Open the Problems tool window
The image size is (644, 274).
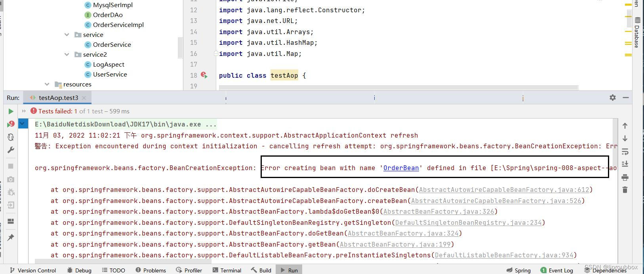[151, 270]
